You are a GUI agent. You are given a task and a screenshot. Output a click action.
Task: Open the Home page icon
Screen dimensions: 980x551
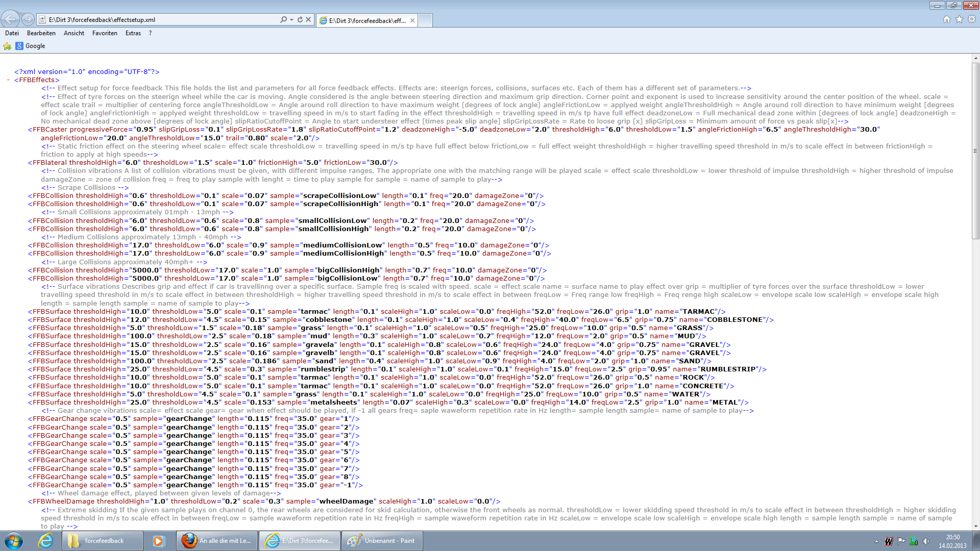(947, 19)
